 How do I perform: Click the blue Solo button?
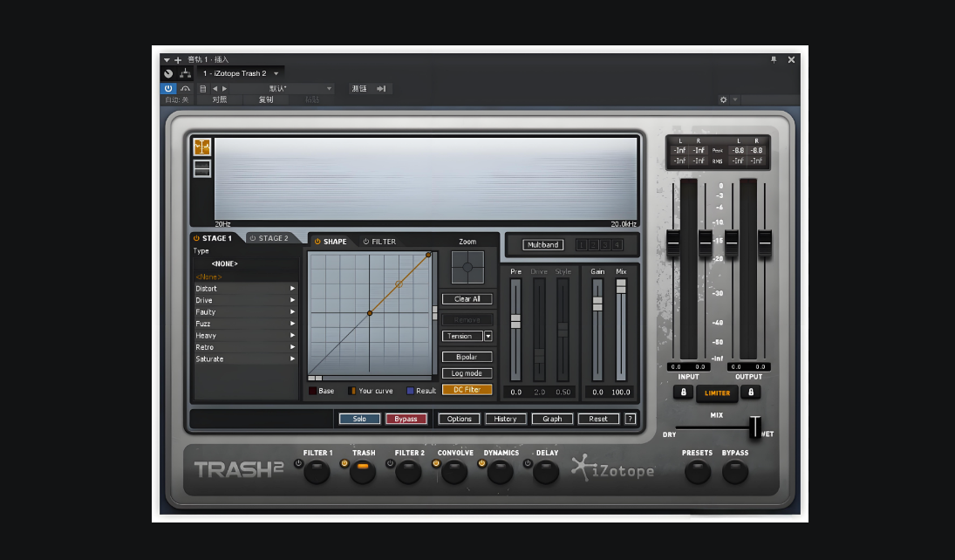point(359,419)
